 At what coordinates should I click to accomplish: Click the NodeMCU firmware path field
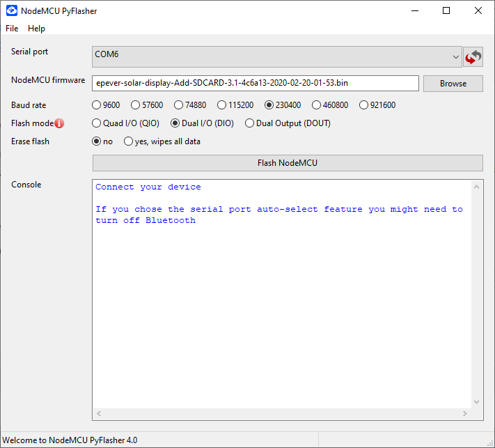coord(255,83)
